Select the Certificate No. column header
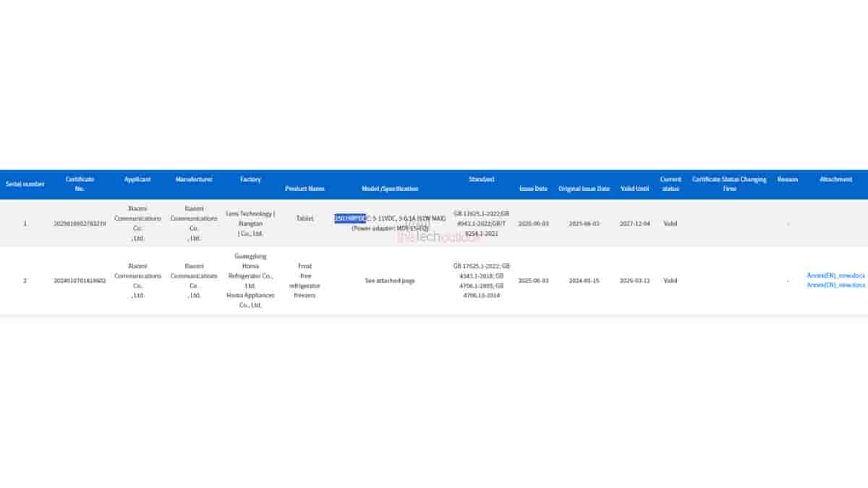Viewport: 868px width, 488px height. [x=80, y=184]
